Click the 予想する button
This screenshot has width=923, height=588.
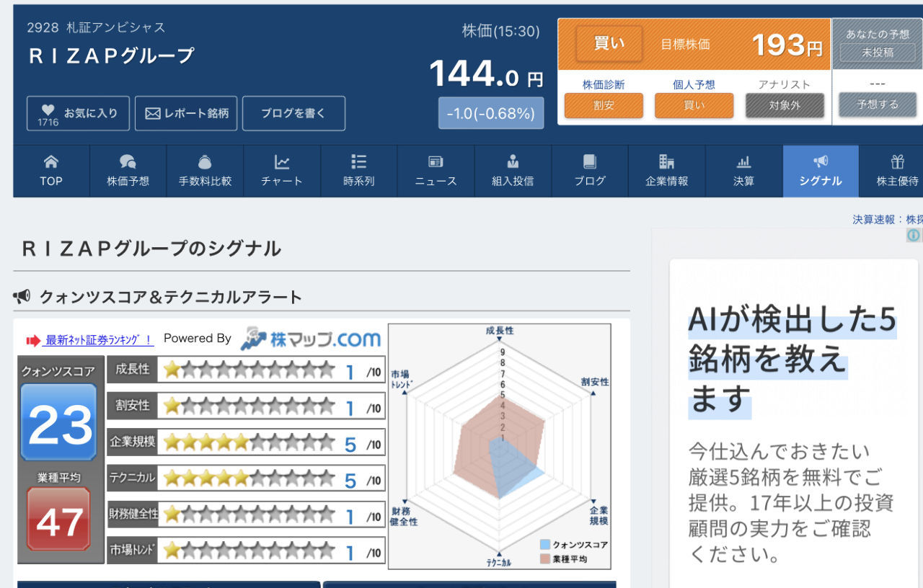tap(877, 104)
